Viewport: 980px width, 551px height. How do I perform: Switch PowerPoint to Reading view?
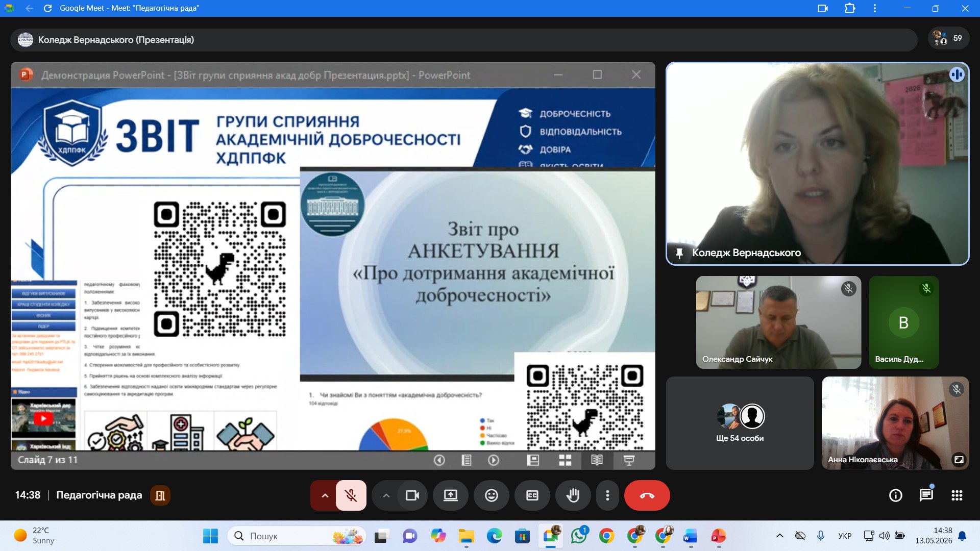pyautogui.click(x=597, y=460)
